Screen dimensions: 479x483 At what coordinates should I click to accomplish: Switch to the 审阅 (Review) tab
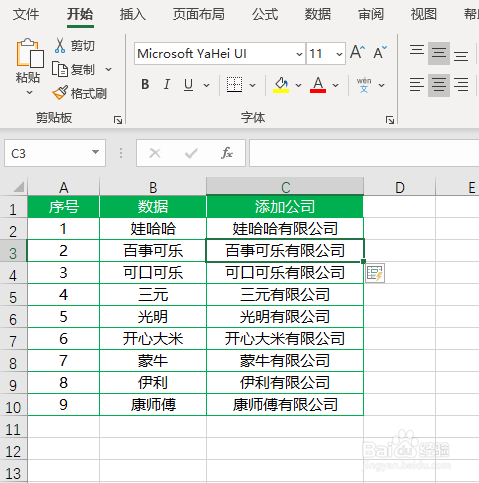coord(371,14)
